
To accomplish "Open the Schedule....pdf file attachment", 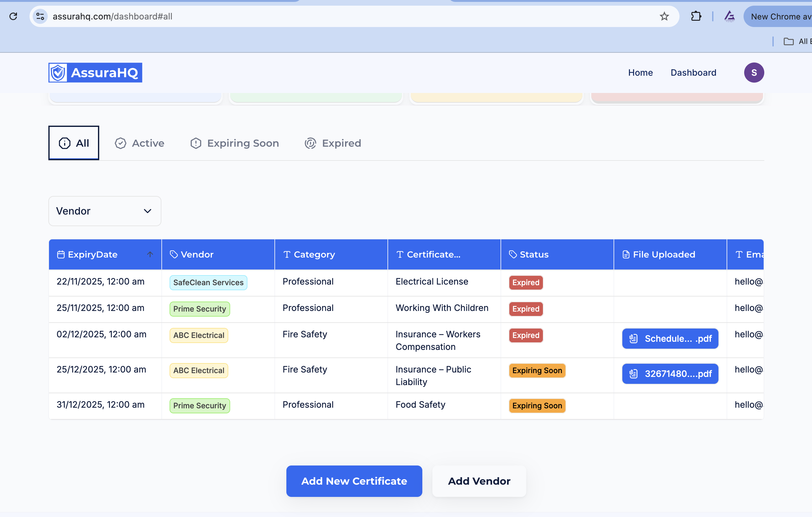I will [670, 338].
